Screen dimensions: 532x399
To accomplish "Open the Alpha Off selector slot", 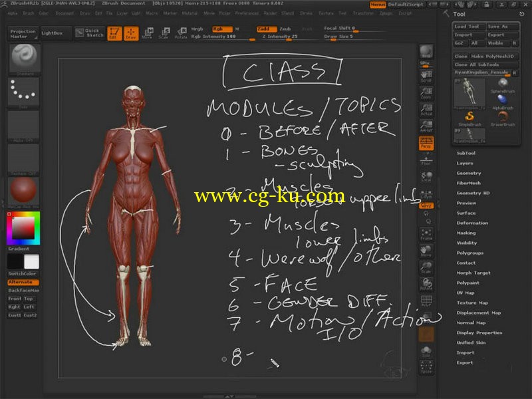I will [23, 126].
